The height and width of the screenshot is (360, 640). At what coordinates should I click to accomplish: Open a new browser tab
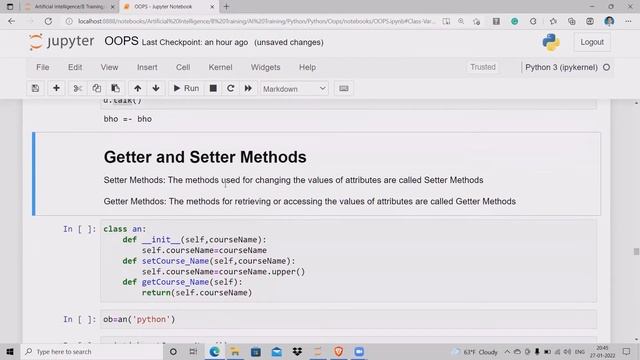(x=226, y=7)
